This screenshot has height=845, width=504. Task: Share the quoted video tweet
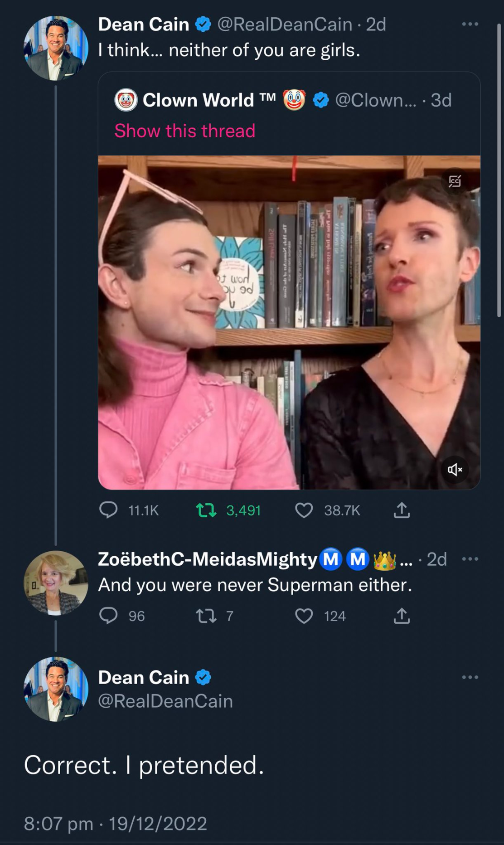[x=402, y=510]
